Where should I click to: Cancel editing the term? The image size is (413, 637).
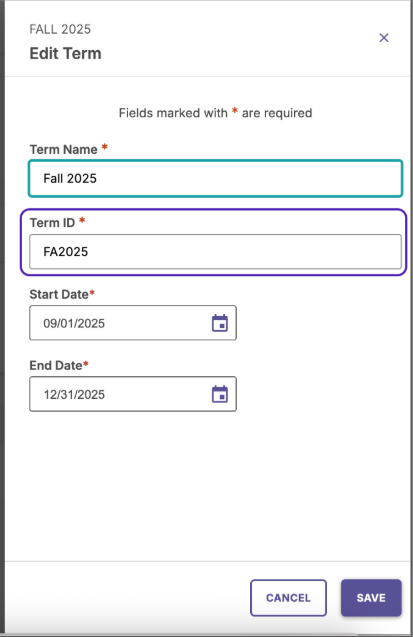tap(288, 598)
